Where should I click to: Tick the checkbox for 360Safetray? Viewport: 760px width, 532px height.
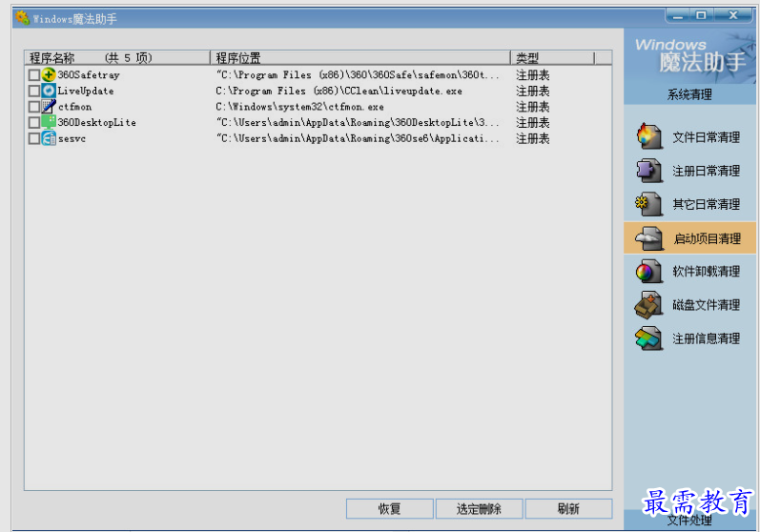coord(34,75)
